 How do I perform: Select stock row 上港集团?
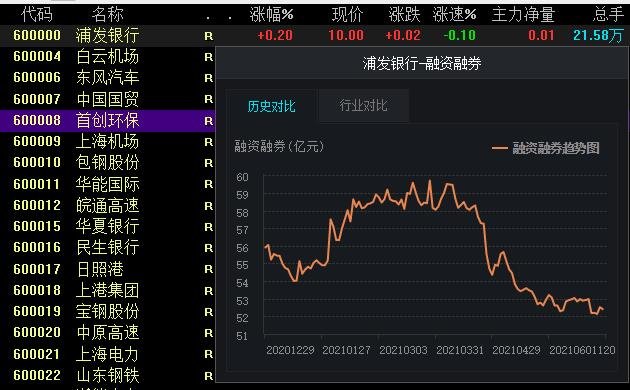coord(107,290)
